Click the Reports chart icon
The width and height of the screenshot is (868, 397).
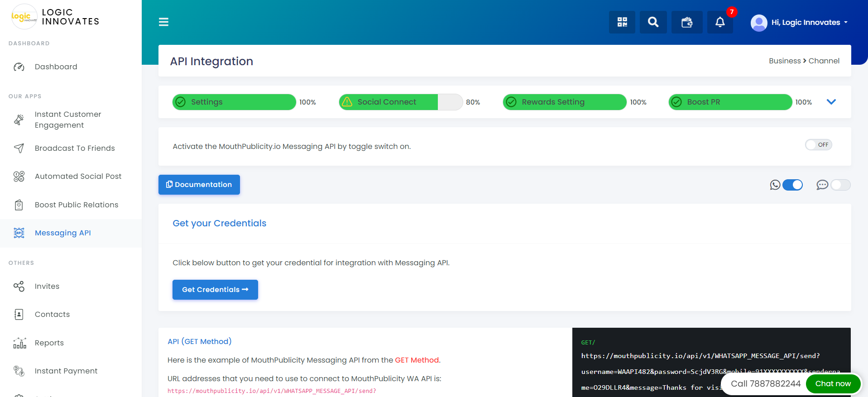coord(19,343)
